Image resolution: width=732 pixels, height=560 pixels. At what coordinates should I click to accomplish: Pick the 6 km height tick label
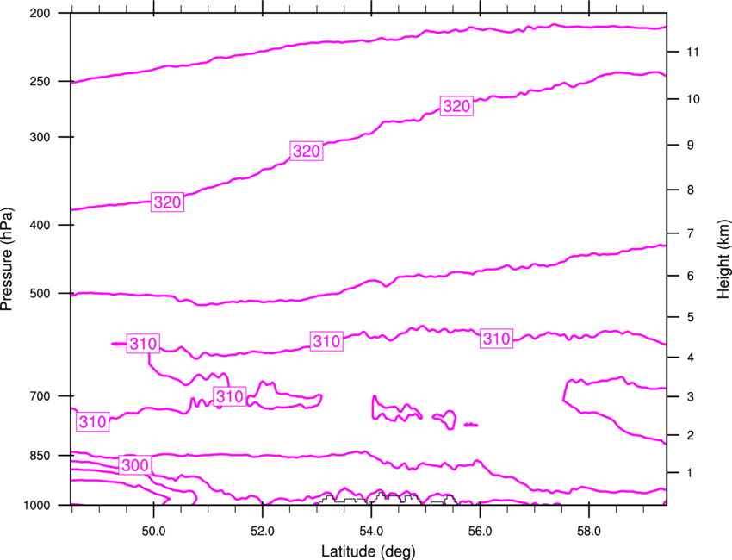point(690,276)
